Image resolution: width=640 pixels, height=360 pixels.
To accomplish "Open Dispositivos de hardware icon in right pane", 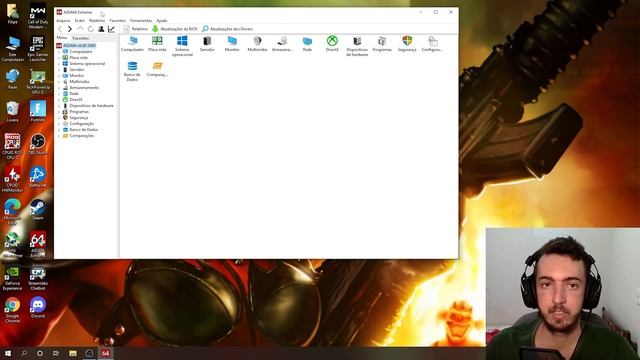I will [x=357, y=46].
